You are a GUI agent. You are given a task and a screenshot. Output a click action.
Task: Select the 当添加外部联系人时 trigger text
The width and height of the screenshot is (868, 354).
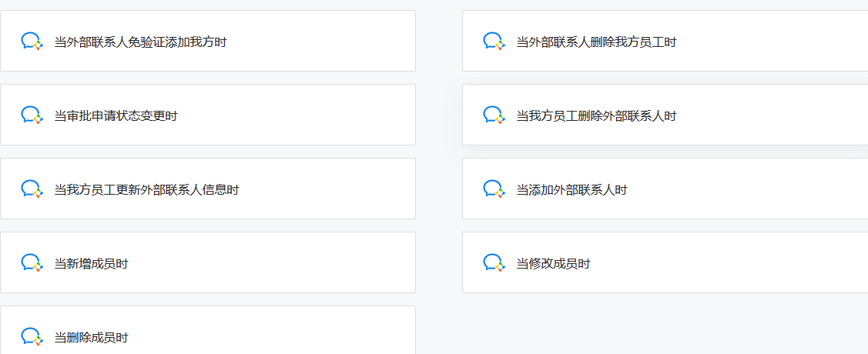coord(571,190)
